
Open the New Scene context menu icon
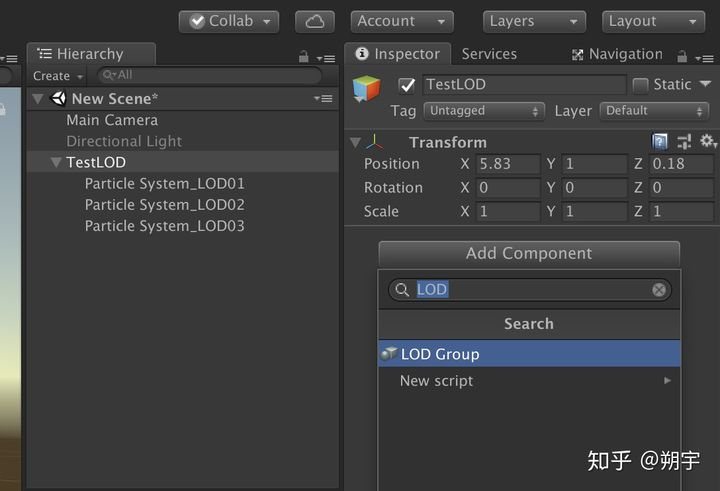323,98
